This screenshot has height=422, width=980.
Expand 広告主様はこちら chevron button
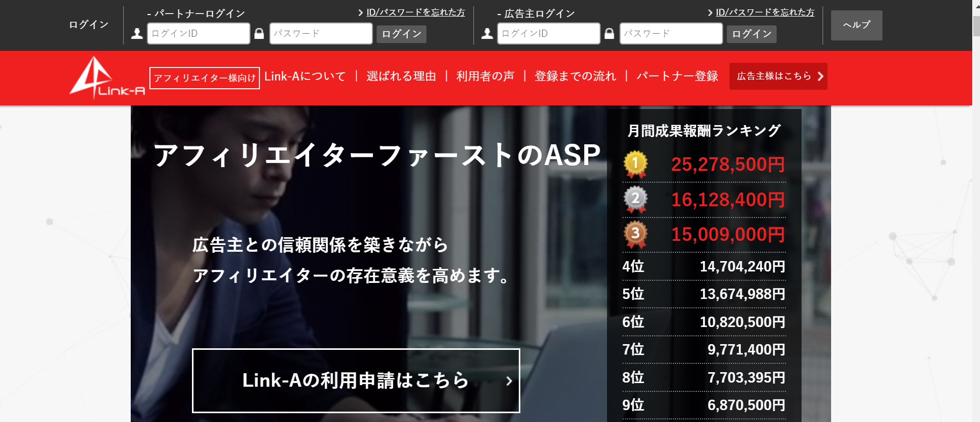coord(778,76)
